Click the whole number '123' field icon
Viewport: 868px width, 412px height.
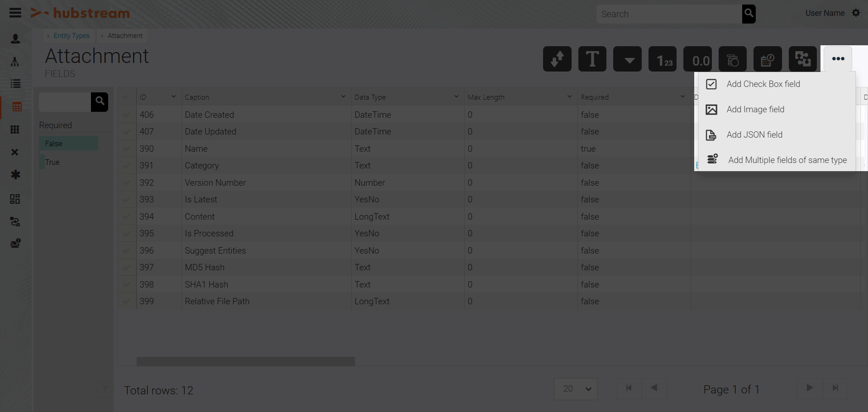663,59
